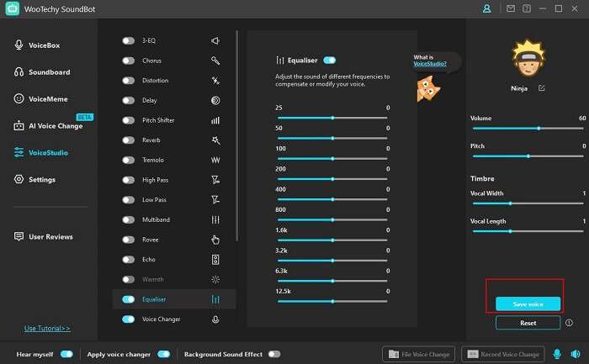Enable the Reverb toggle
This screenshot has height=364, width=589.
(x=128, y=140)
